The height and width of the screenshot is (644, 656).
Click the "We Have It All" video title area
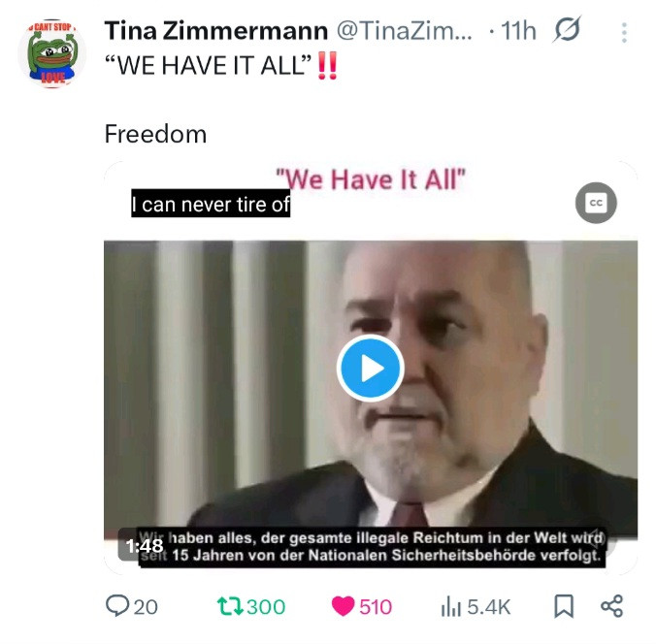pos(371,179)
